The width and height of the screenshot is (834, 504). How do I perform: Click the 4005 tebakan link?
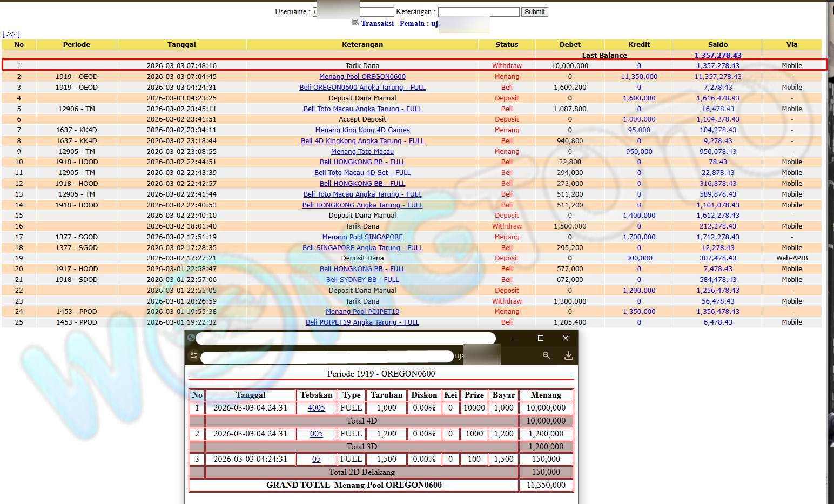pyautogui.click(x=316, y=408)
